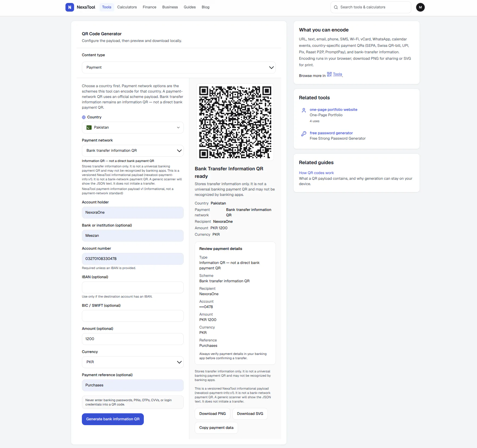Screen dimensions: 477x448
Task: Click the Download SVG button
Action: [250, 414]
